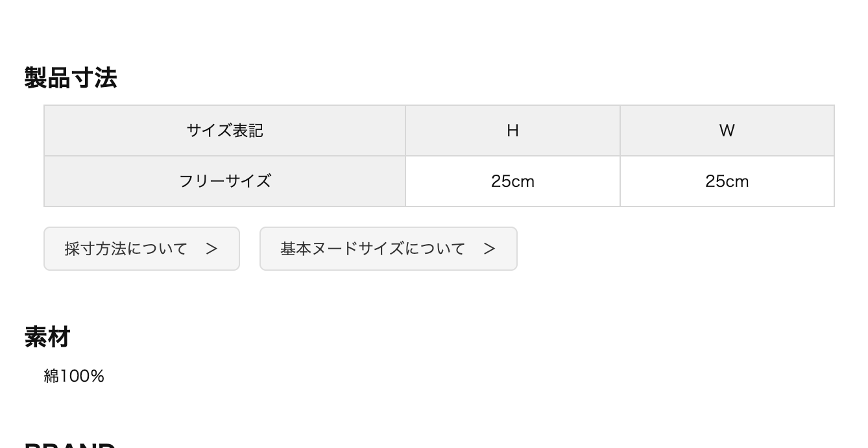Click the arrow beside 採寸方法について
This screenshot has height=448, width=868.
point(211,249)
